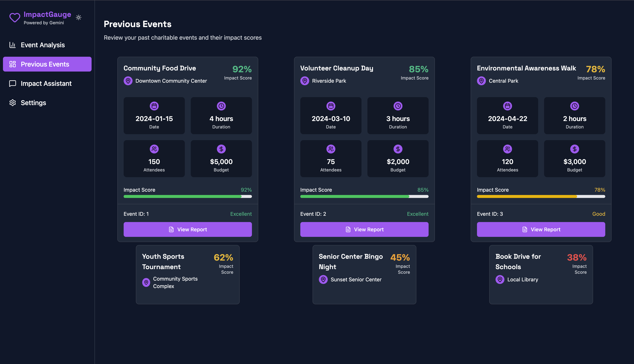Open the Youth Sports Tournament card
Viewport: 634px width, 364px height.
(x=187, y=274)
